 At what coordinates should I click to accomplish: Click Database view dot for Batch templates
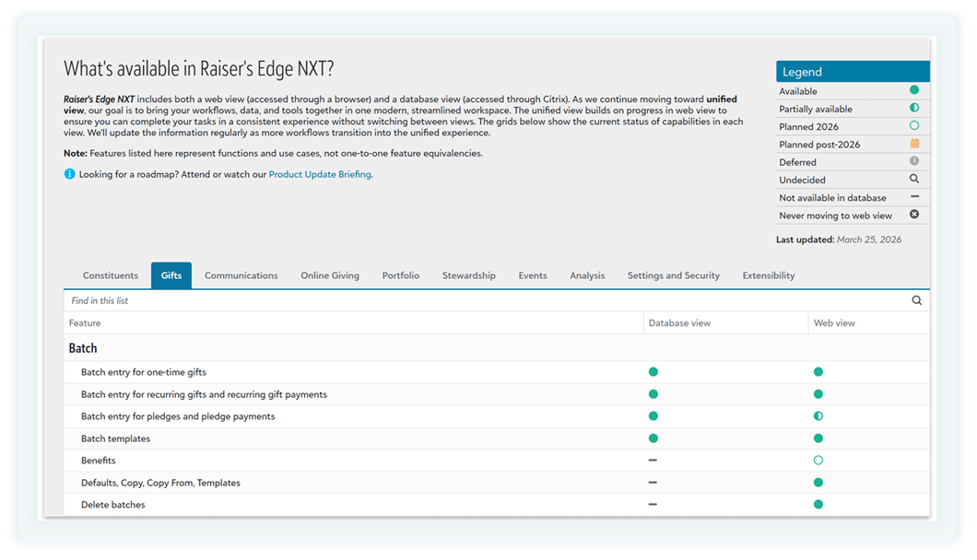click(653, 437)
